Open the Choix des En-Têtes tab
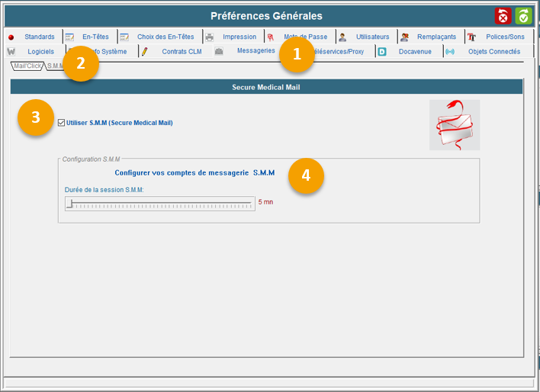 (x=166, y=37)
